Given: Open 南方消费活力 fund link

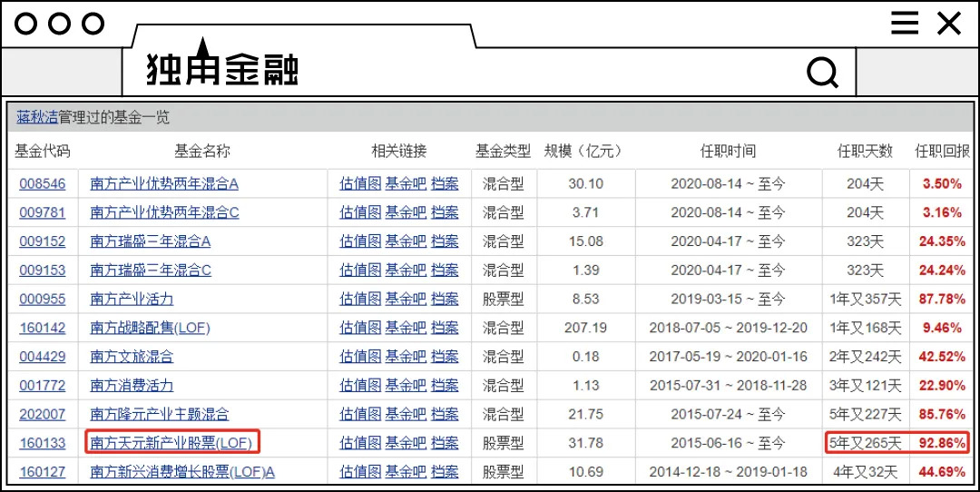Looking at the screenshot, I should tap(132, 386).
